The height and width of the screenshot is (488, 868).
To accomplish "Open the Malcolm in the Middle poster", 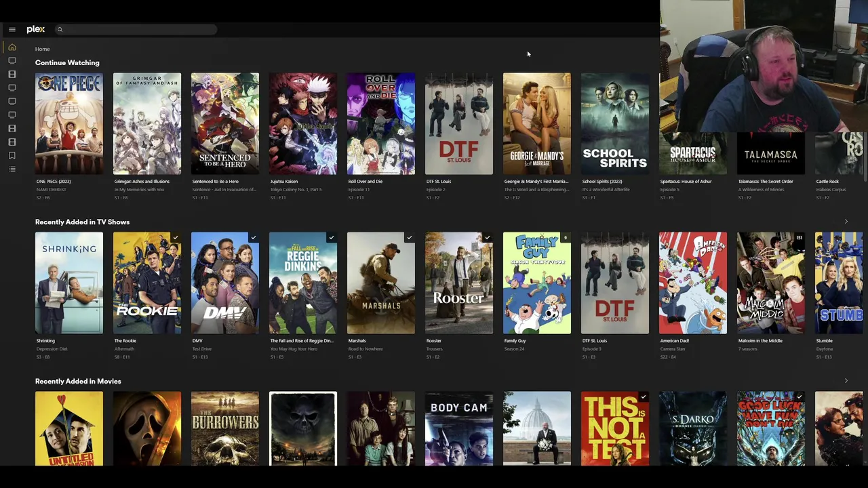I will 771,283.
